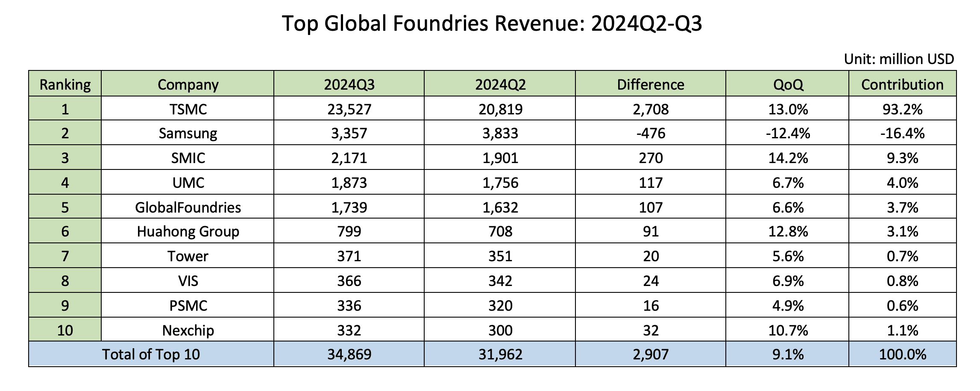
Task: Click Huahong Group's difference value 91
Action: (x=651, y=231)
